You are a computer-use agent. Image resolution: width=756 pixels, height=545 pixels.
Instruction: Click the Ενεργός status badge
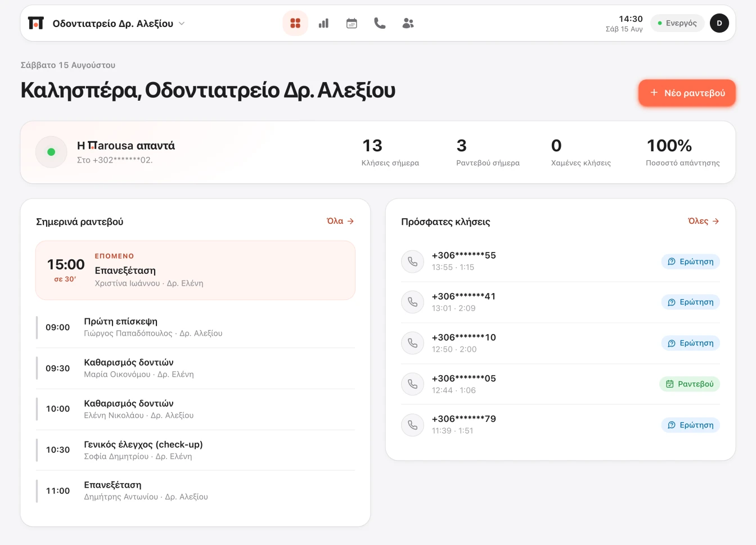(677, 23)
